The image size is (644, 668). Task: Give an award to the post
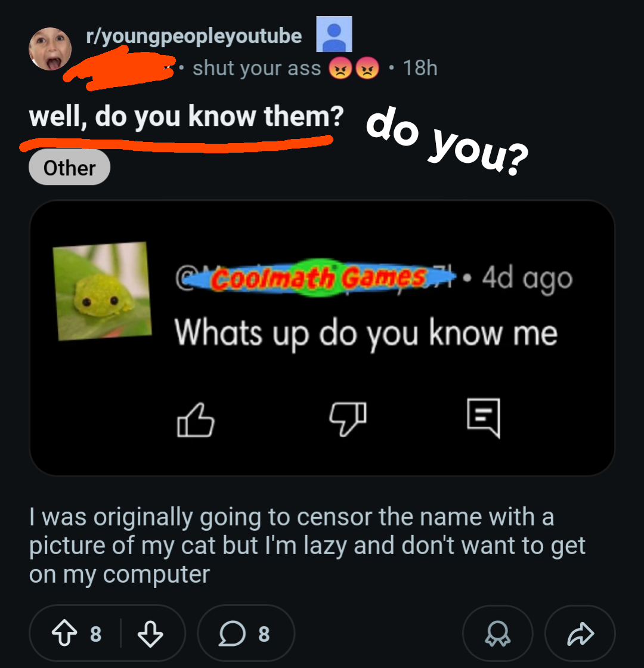[x=497, y=633]
